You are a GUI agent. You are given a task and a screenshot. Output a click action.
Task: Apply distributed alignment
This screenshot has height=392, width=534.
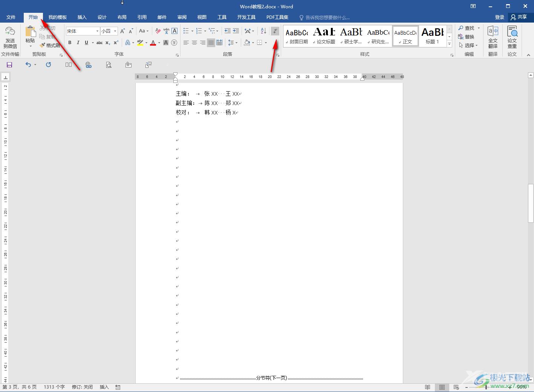[x=219, y=43]
